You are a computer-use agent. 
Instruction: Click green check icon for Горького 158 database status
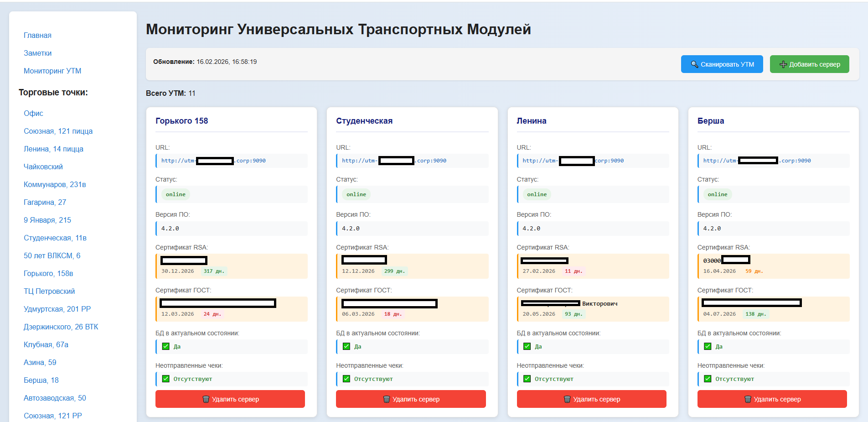(166, 346)
